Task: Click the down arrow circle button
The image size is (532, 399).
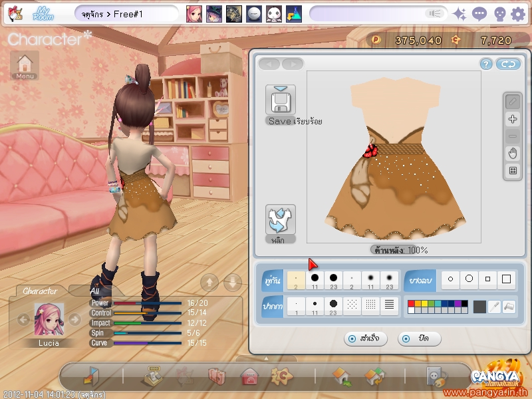Action: point(232,282)
